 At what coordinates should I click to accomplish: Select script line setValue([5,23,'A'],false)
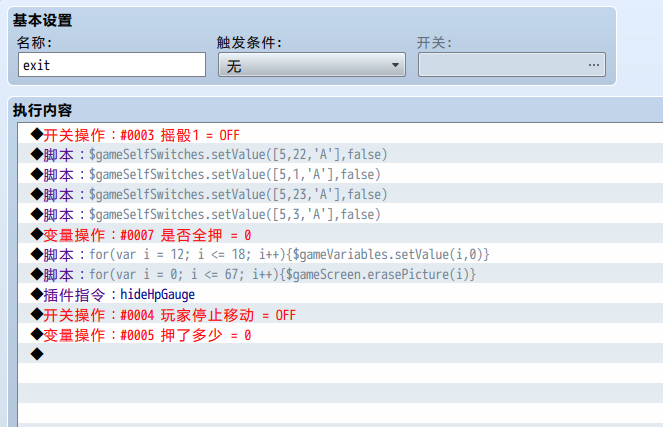340,194
